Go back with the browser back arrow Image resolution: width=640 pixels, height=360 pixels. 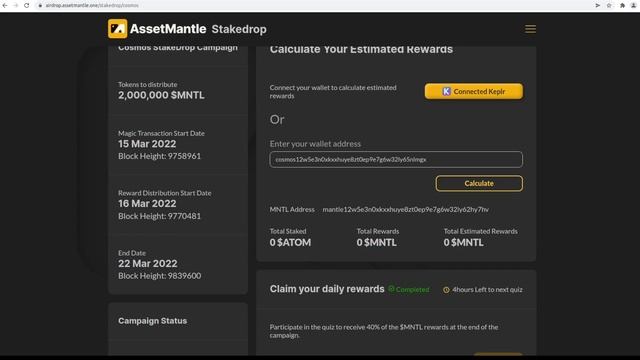[x=5, y=5]
